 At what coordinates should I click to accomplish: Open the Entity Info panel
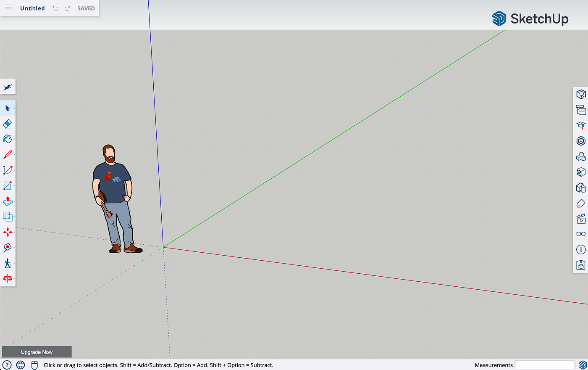581,94
